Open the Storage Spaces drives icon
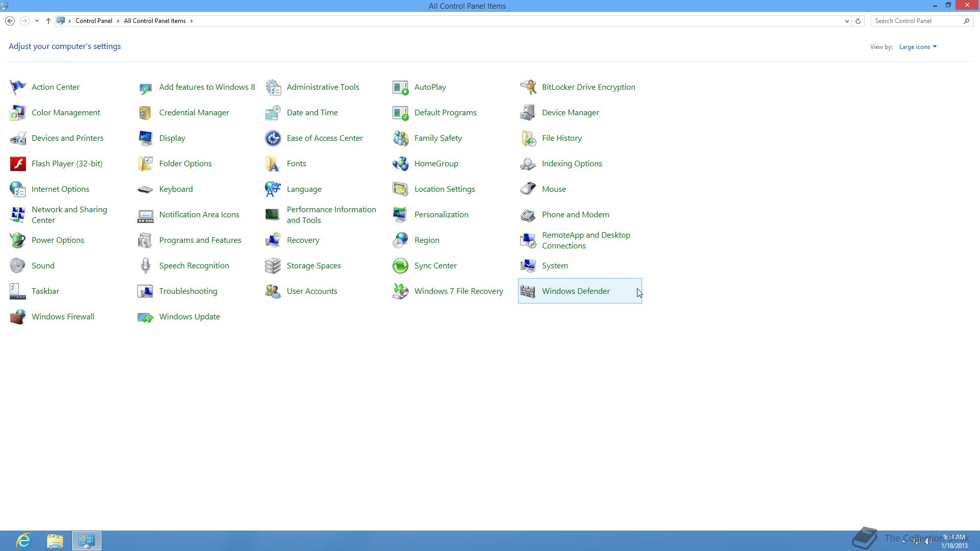The image size is (980, 551). click(x=273, y=266)
